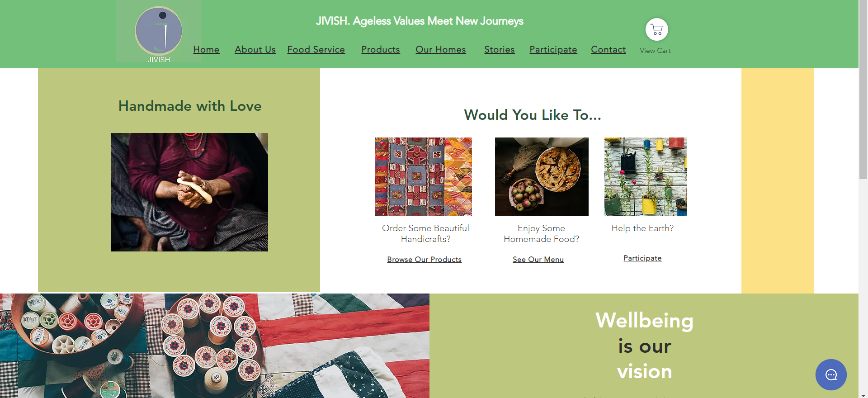Go to the Contact page

(609, 49)
